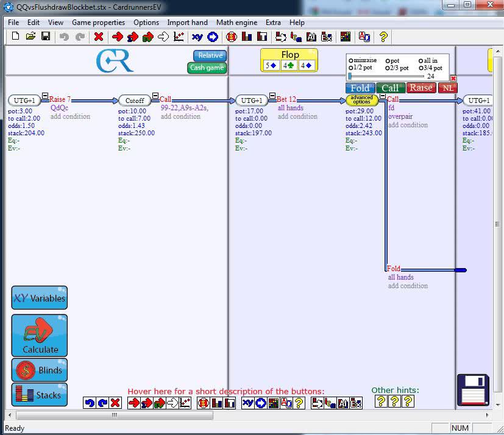Open file with the folder toolbar icon
The height and width of the screenshot is (435, 504).
30,37
